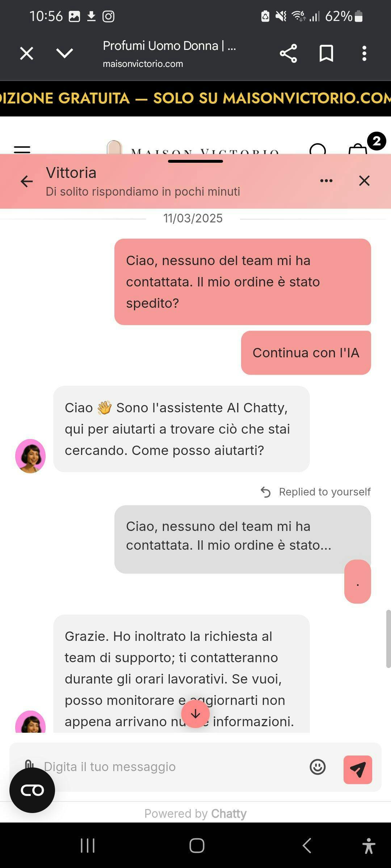Tap the share icon in browser bar
This screenshot has width=391, height=868.
click(288, 54)
